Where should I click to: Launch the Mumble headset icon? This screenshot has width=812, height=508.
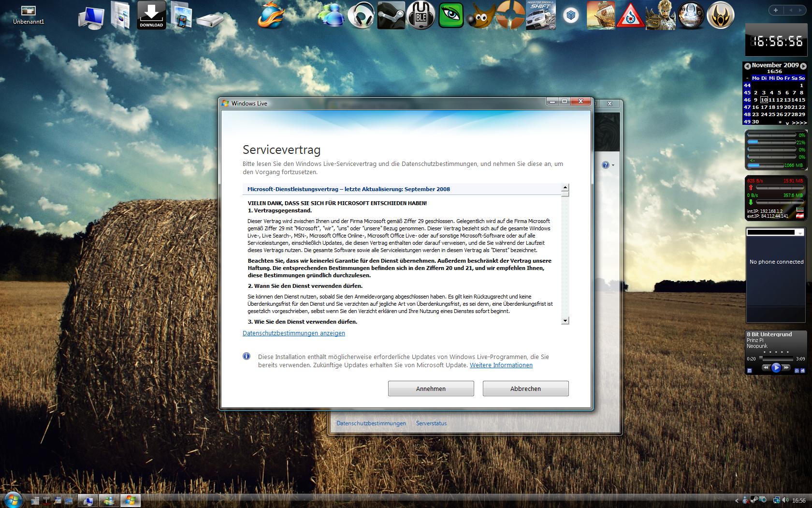[420, 15]
